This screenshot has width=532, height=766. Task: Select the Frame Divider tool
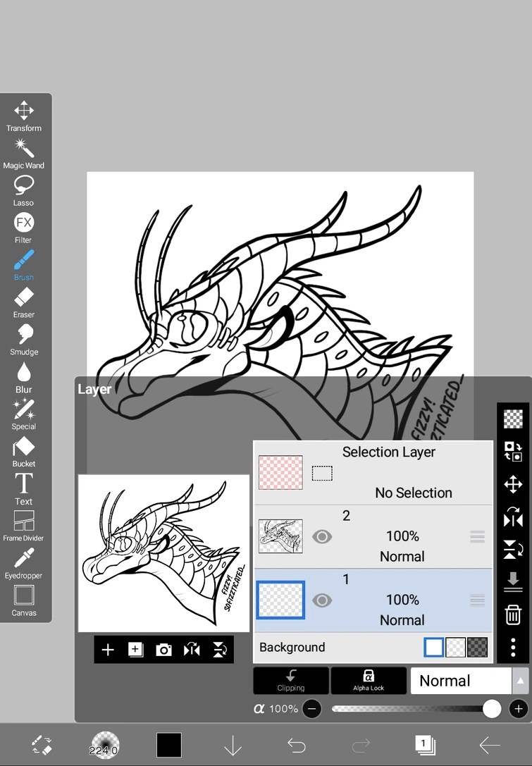23,526
